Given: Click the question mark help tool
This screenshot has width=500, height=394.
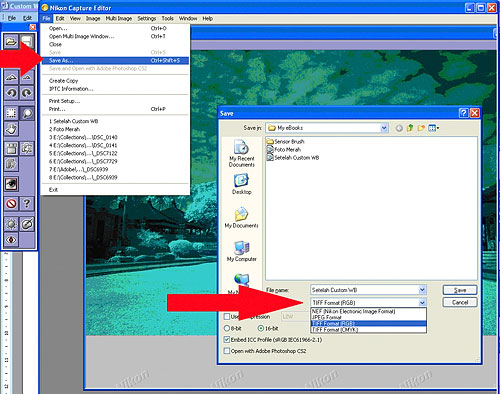Looking at the screenshot, I should [27, 203].
